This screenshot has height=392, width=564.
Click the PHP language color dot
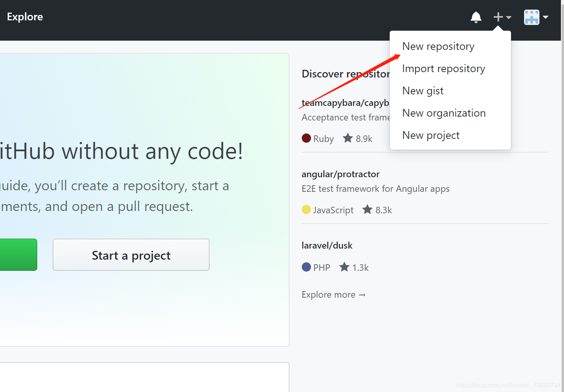point(306,267)
